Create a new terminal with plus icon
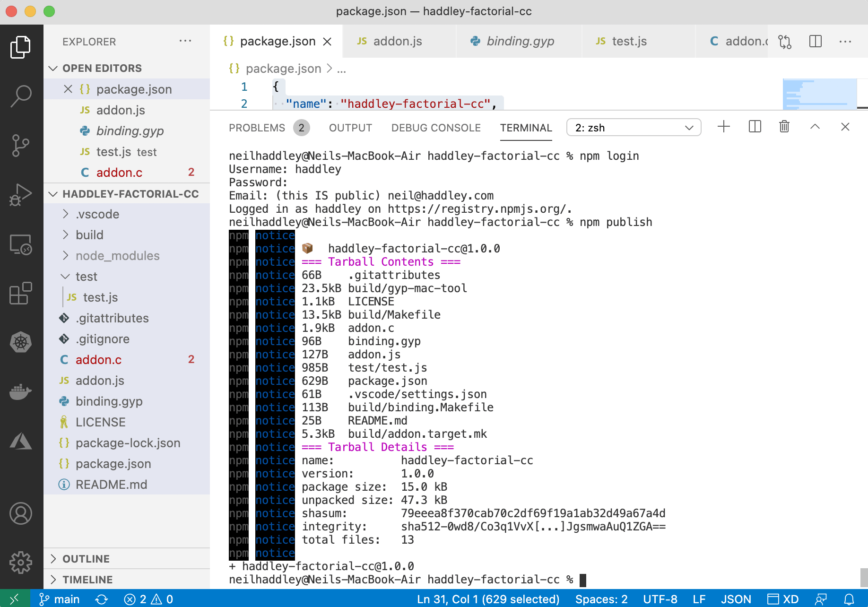Image resolution: width=868 pixels, height=607 pixels. click(x=723, y=127)
